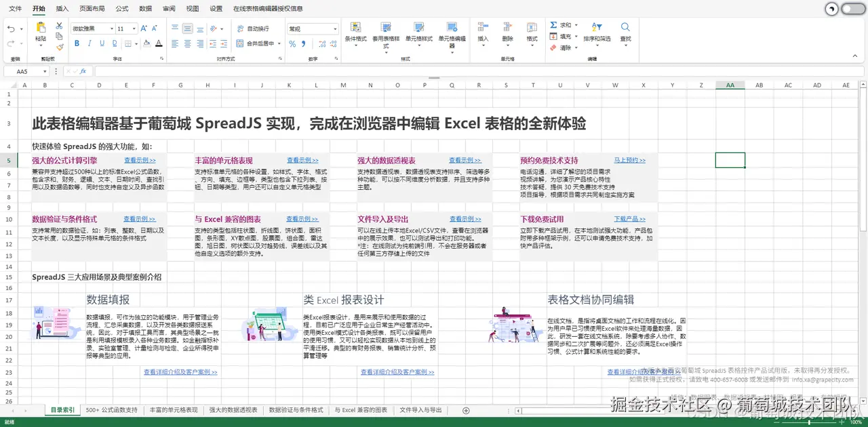
Task: Open the font color picker swatch
Action: click(159, 43)
